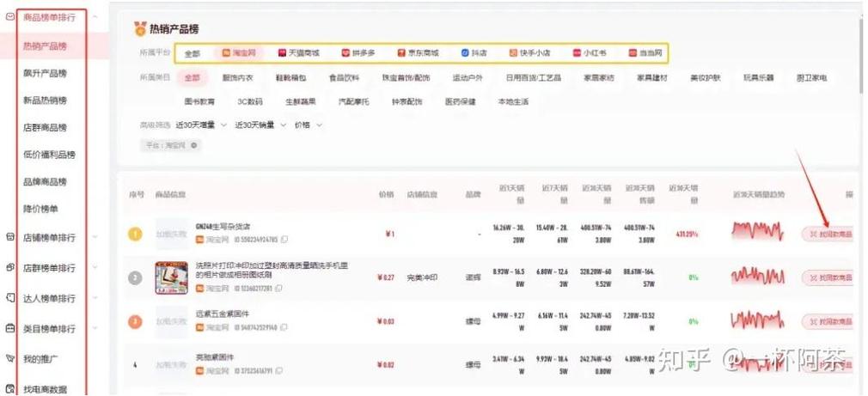Open the 洗照片打印 product thumbnail
Image resolution: width=868 pixels, height=396 pixels.
coord(171,277)
